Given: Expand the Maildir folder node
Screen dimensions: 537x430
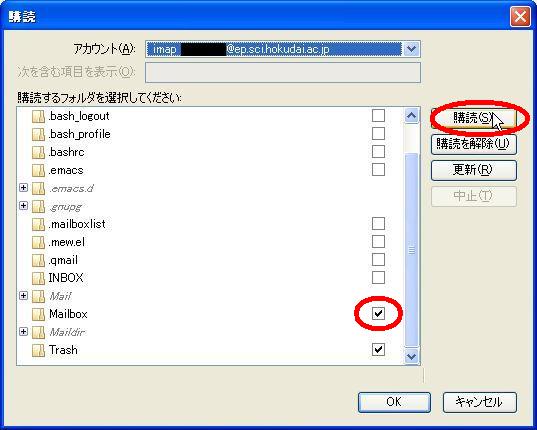Looking at the screenshot, I should coord(23,331).
